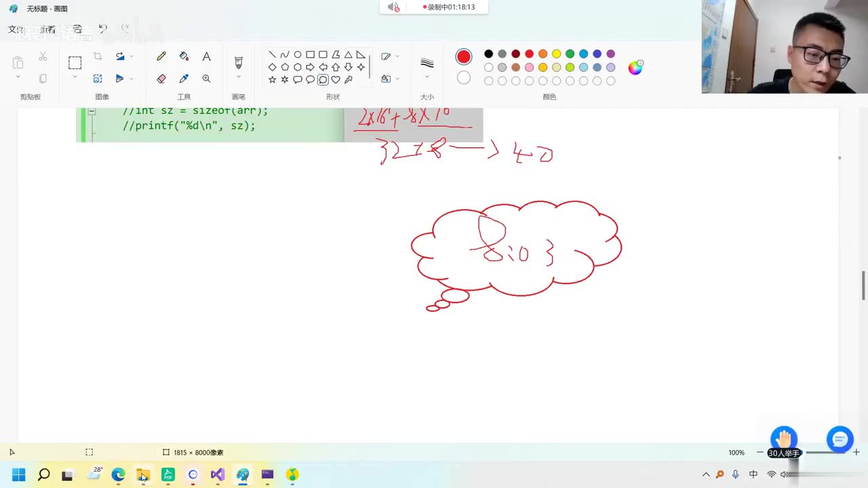Select the Text tool
868x488 pixels.
click(x=206, y=56)
